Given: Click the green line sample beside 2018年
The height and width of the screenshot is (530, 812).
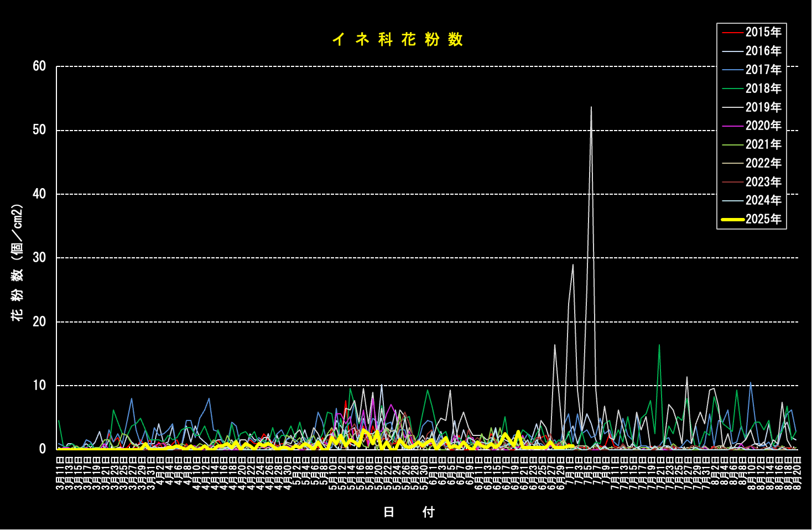Looking at the screenshot, I should click(x=732, y=89).
